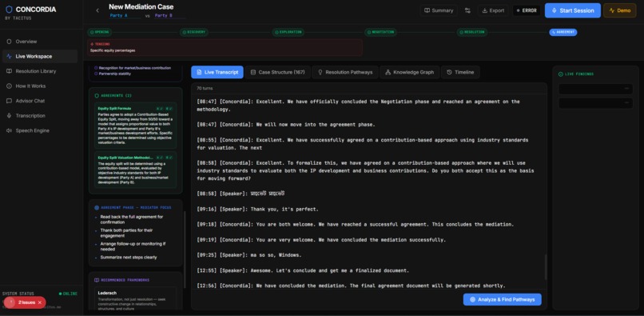Click "Thank you, it's perfect." transcript line
Screen dimensions: 644x316
click(258, 210)
